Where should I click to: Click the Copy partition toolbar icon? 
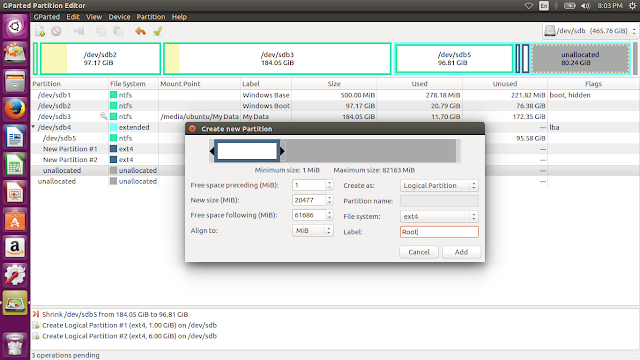pos(100,31)
